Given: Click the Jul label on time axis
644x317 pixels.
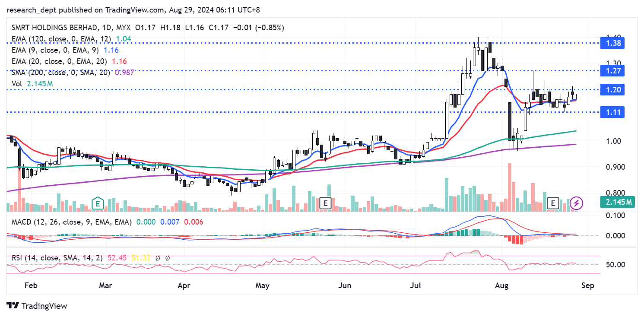Looking at the screenshot, I should 416,285.
